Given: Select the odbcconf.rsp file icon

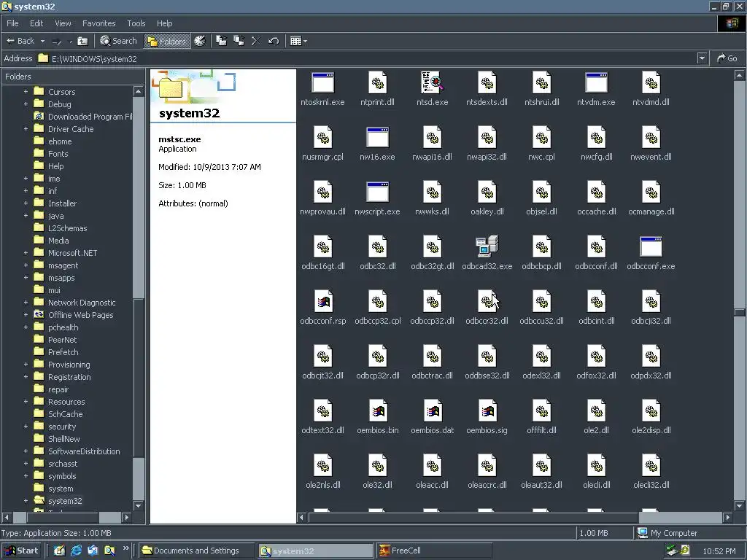Looking at the screenshot, I should point(323,301).
